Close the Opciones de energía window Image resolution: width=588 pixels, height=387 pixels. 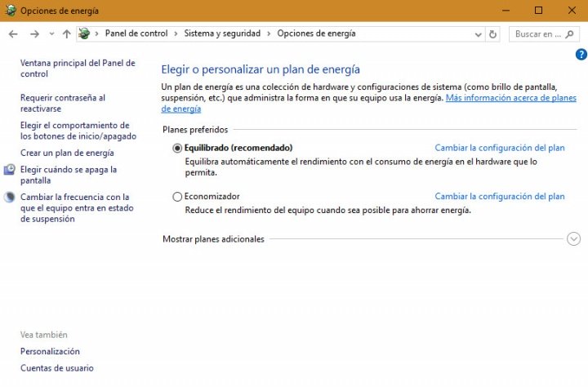(572, 11)
